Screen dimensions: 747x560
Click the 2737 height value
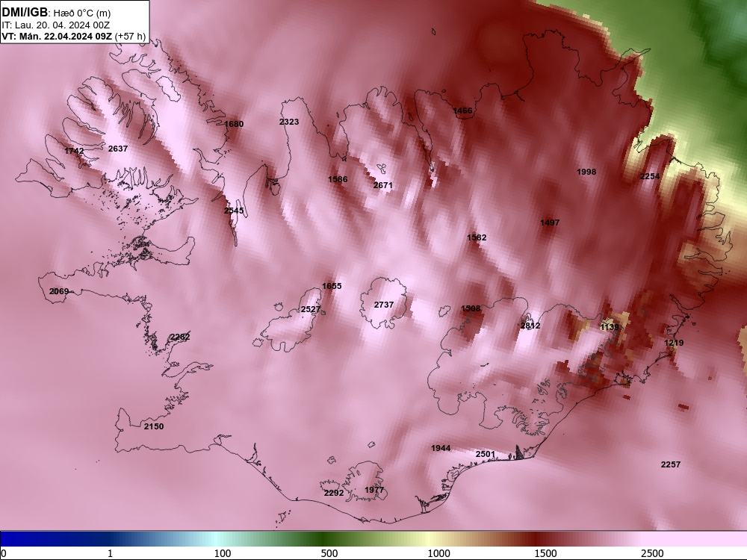(x=383, y=305)
